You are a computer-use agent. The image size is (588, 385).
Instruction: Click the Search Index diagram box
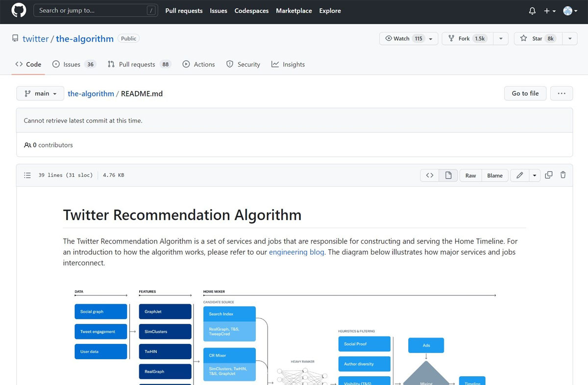[x=229, y=314]
